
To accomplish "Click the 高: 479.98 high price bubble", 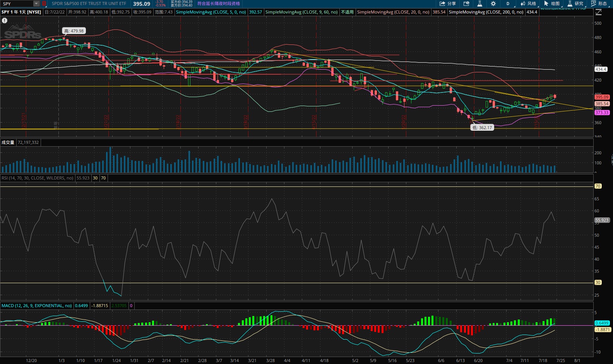I will (74, 31).
